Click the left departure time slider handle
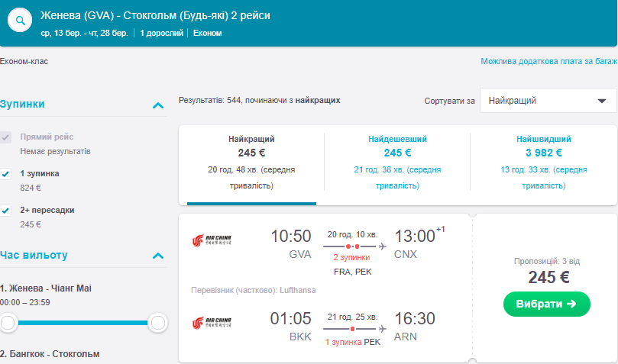 click(x=8, y=323)
